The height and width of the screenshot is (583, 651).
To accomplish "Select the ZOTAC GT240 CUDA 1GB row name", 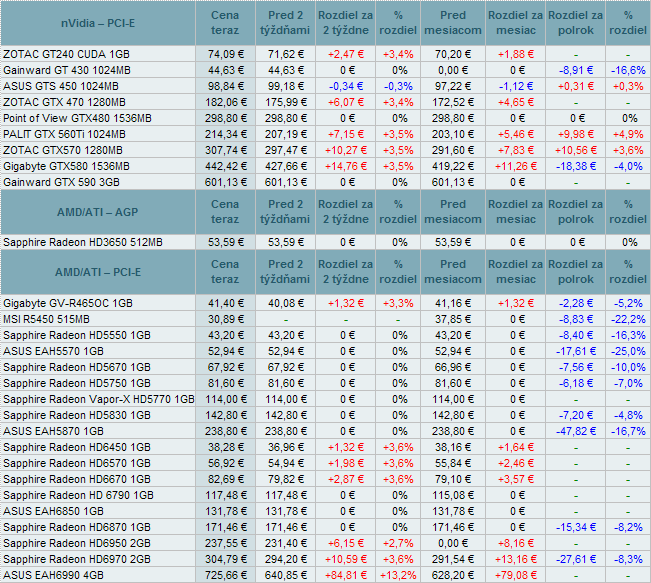I will [x=66, y=53].
